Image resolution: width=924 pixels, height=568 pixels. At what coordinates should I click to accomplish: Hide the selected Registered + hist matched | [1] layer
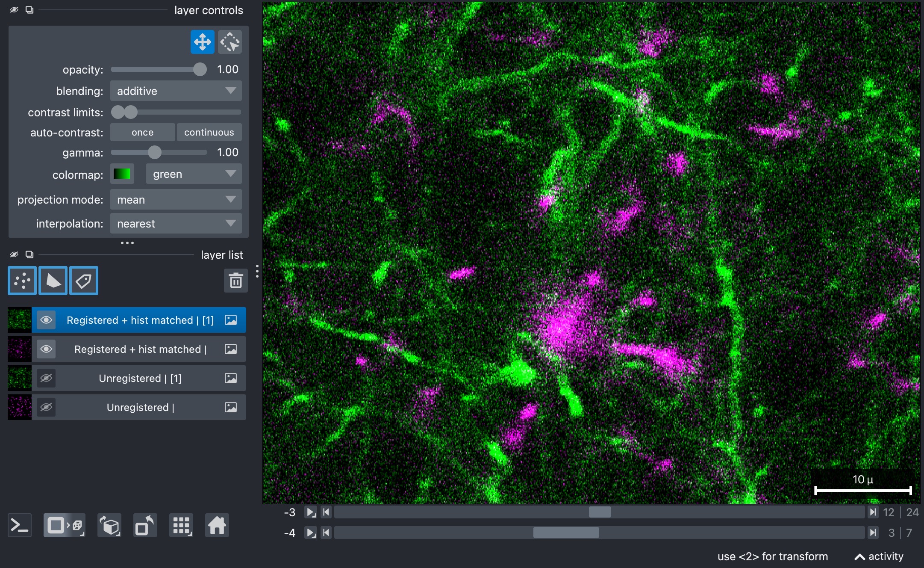[x=46, y=320]
